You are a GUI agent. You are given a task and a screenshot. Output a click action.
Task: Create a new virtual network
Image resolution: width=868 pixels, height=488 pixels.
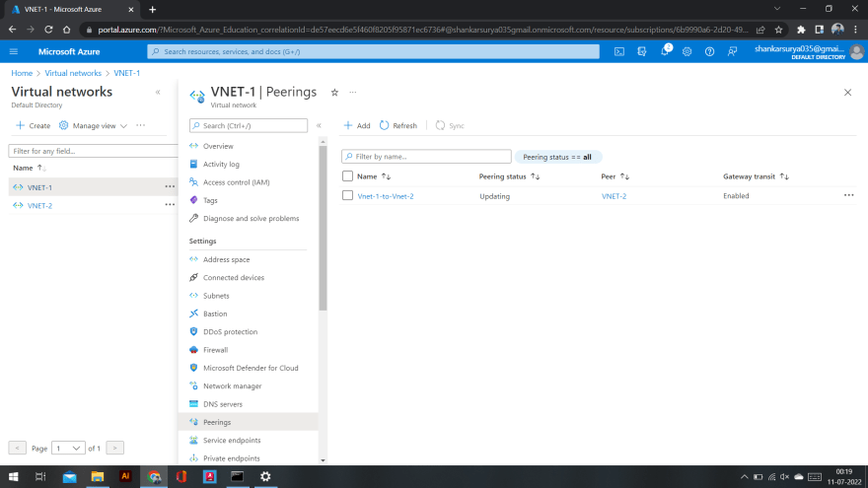[x=33, y=125]
